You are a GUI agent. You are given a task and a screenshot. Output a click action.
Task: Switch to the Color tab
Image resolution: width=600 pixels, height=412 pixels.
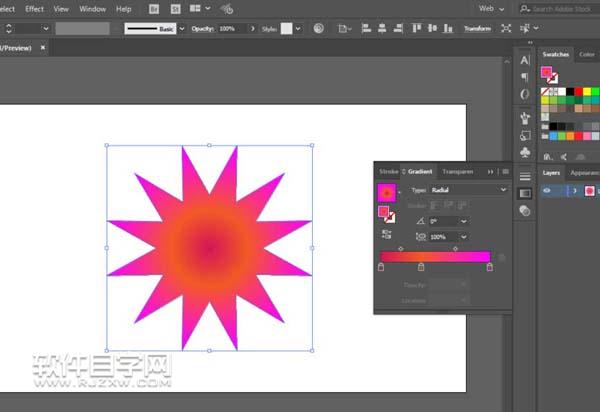[x=586, y=54]
